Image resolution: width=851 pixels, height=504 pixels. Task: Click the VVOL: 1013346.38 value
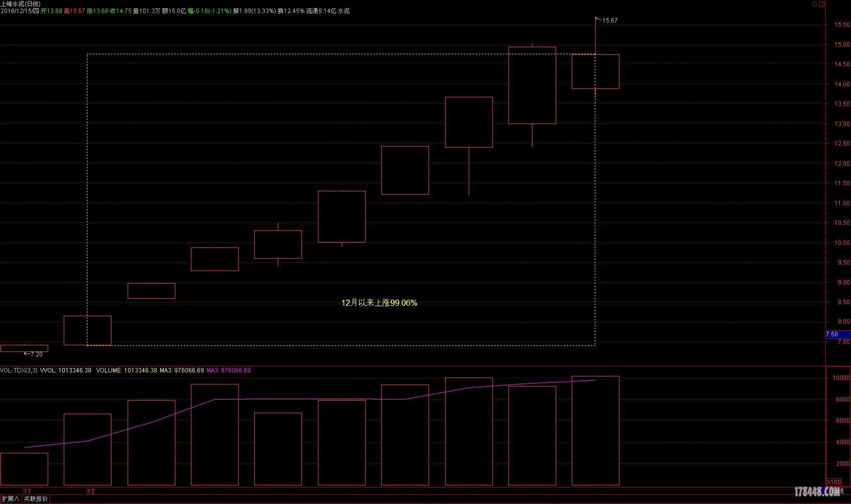coord(66,370)
